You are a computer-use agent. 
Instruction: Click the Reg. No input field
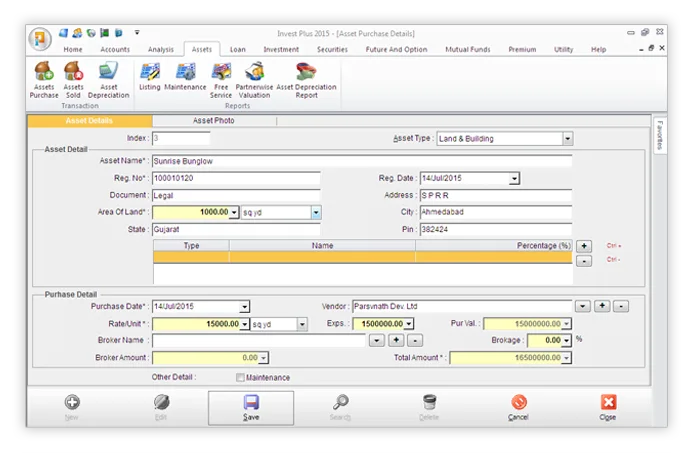coord(236,178)
